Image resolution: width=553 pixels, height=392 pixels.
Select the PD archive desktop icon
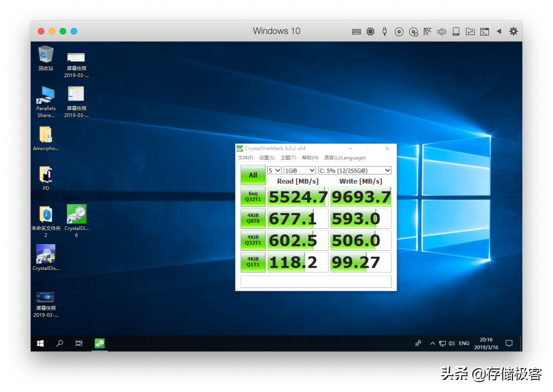pyautogui.click(x=46, y=178)
